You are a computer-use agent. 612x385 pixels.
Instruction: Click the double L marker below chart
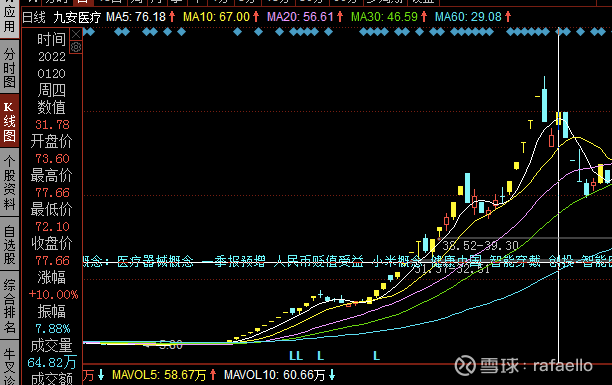[296, 356]
